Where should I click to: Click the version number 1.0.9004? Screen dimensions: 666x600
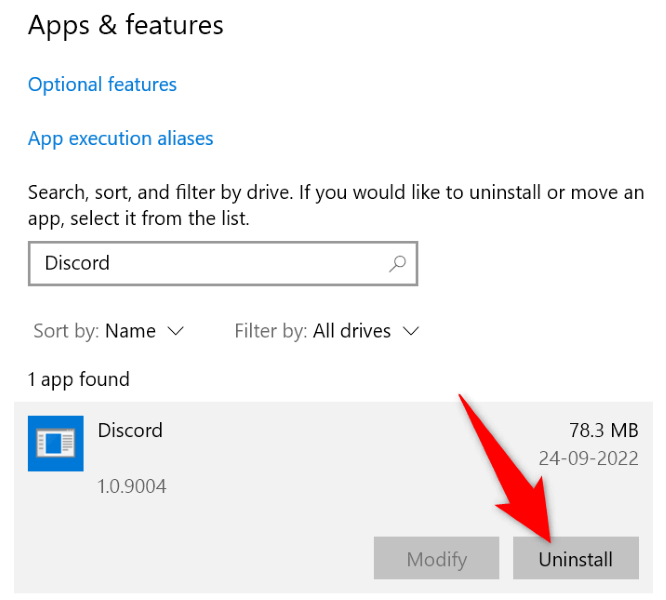pyautogui.click(x=132, y=487)
